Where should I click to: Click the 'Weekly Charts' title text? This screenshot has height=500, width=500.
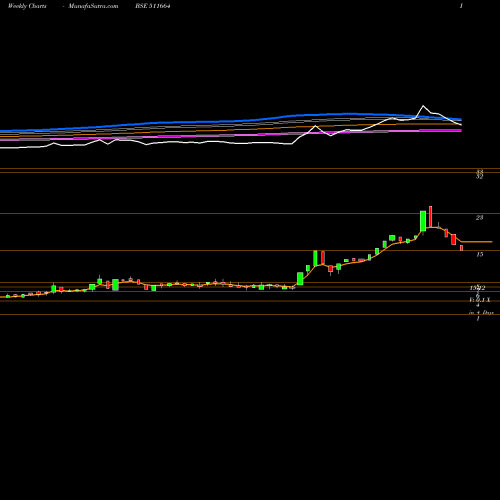[x=27, y=6]
